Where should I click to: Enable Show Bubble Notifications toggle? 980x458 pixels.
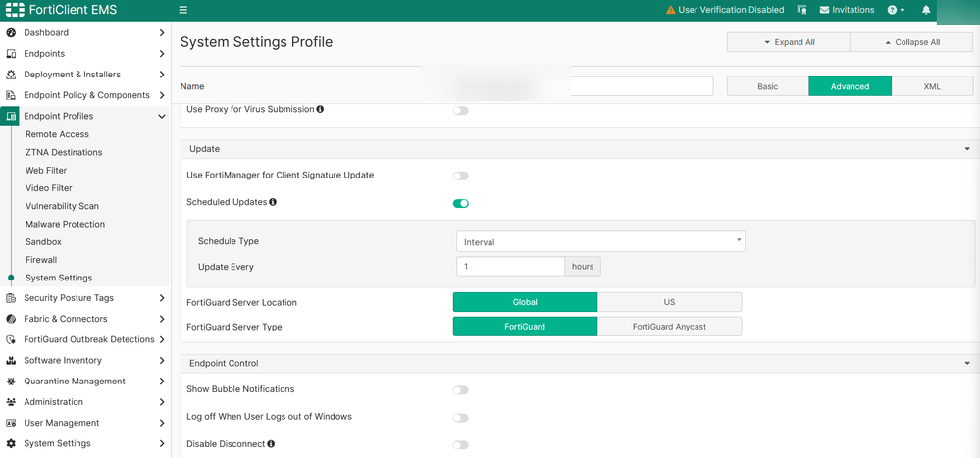point(461,390)
